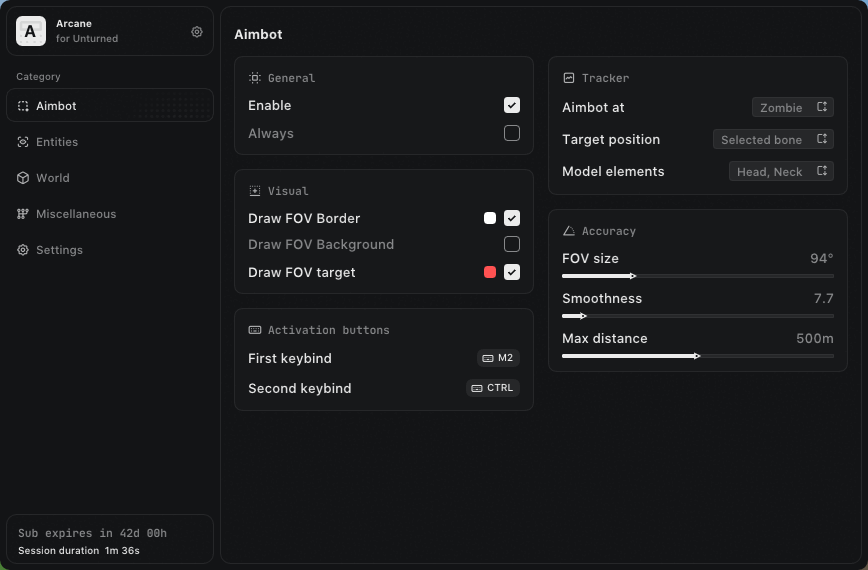Change the Second keybind CTRL button

[492, 388]
